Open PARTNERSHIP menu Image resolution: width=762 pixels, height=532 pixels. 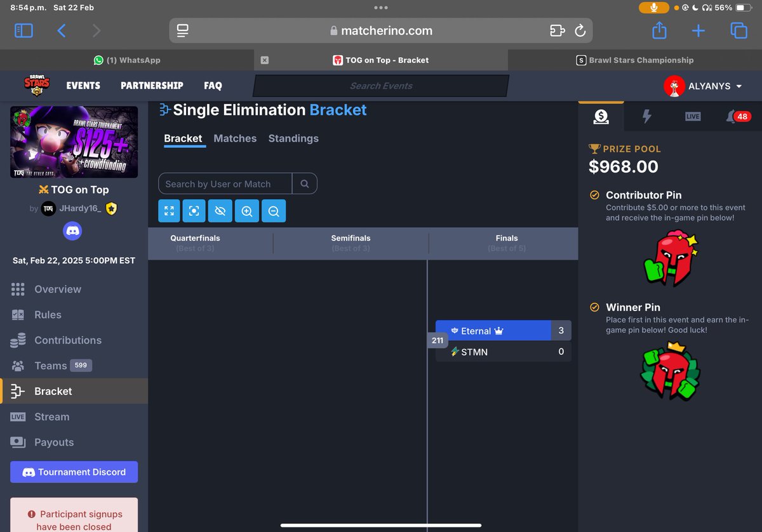[x=152, y=86]
